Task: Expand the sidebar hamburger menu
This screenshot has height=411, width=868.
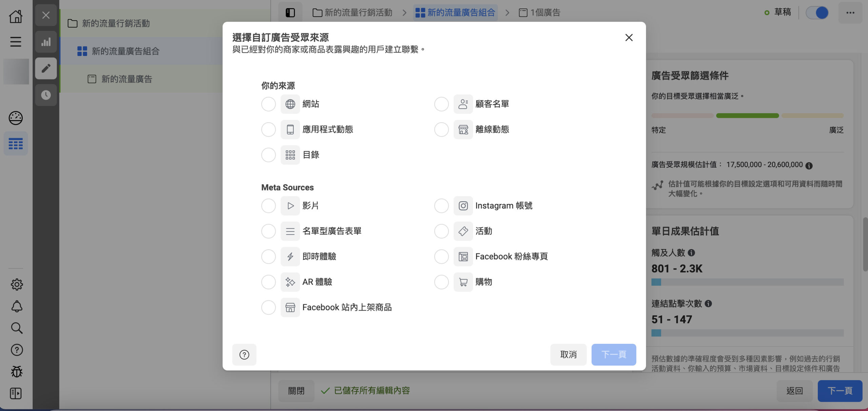Action: coord(16,41)
